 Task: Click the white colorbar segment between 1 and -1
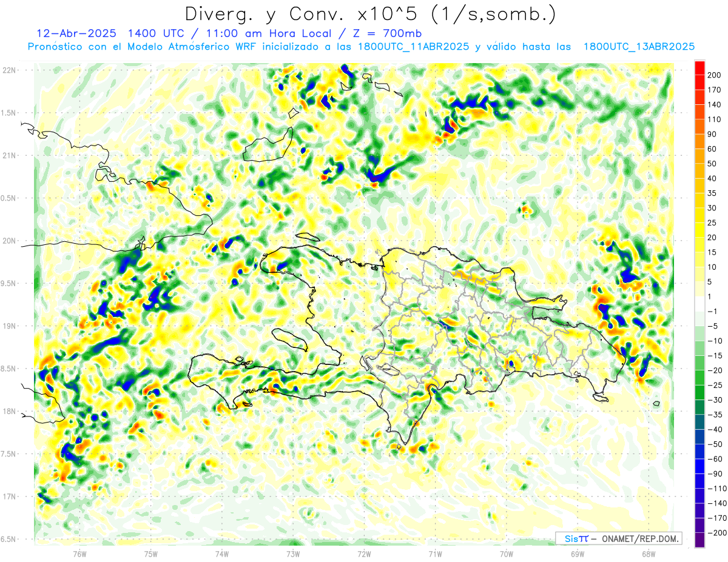point(699,304)
